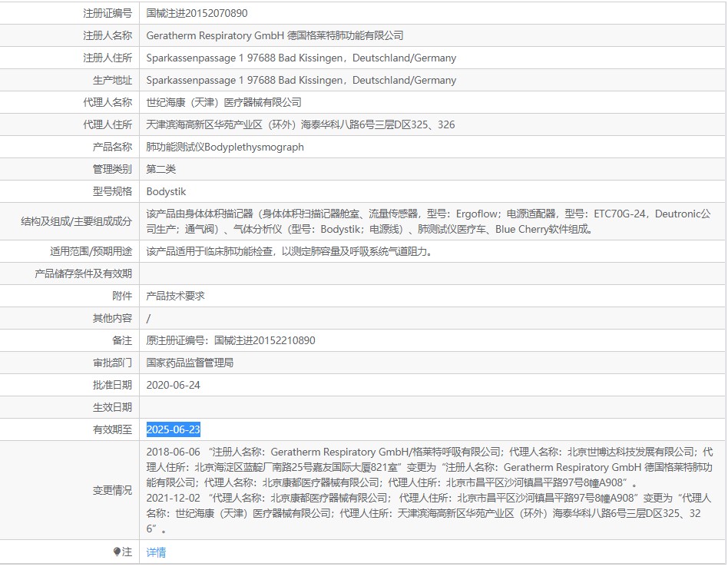Click attachment value 产品技术要求
Image resolution: width=728 pixels, height=570 pixels.
(176, 296)
